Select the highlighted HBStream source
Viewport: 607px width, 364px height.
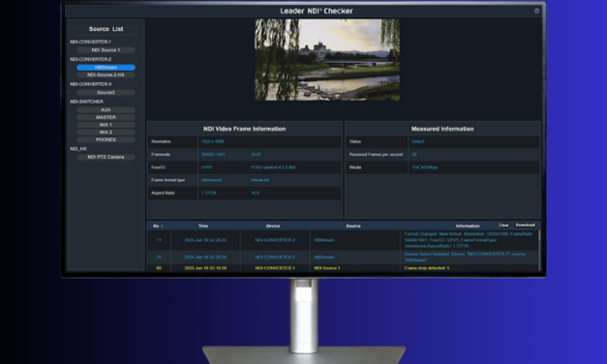click(106, 68)
